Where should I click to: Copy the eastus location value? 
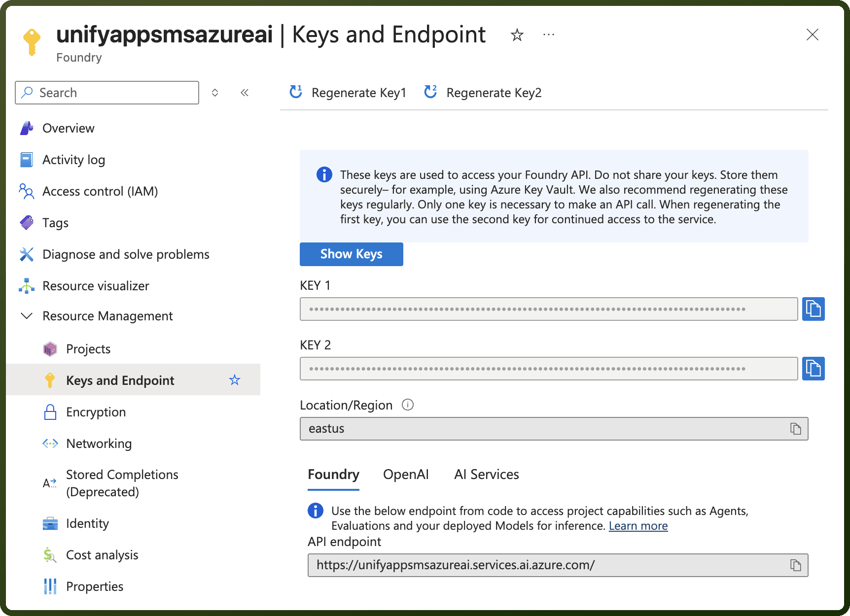795,429
